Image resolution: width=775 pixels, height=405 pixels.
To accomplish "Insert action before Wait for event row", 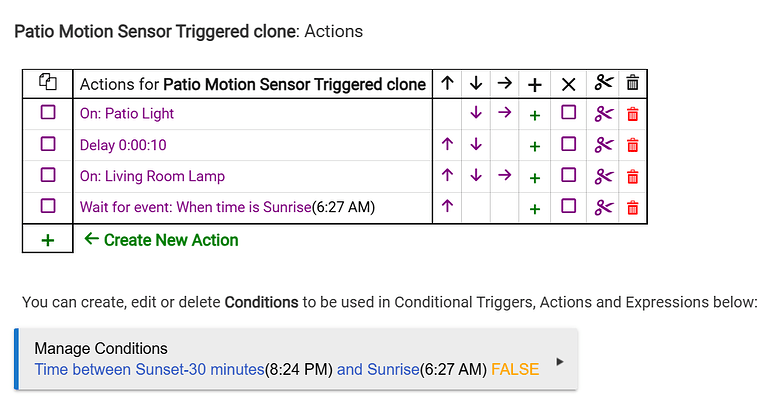I will [535, 208].
